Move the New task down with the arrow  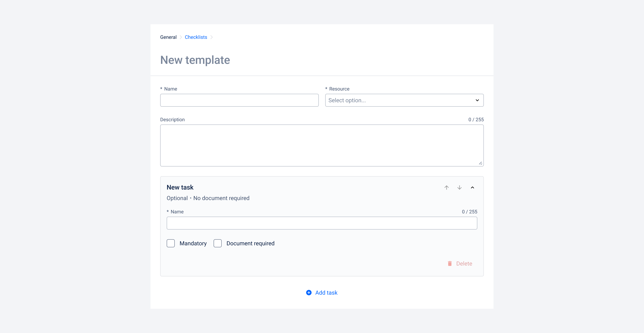pos(460,187)
